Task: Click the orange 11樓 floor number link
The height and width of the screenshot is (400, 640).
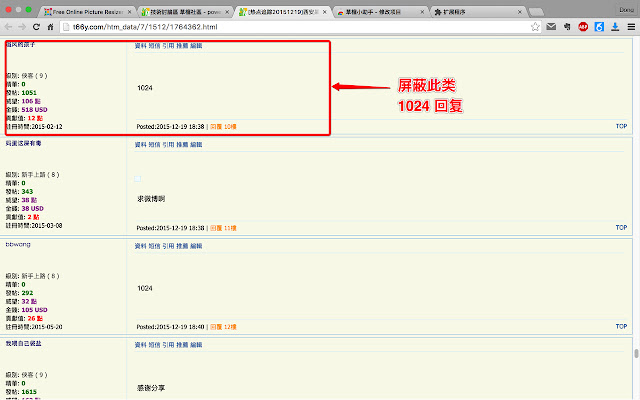Action: tap(230, 228)
